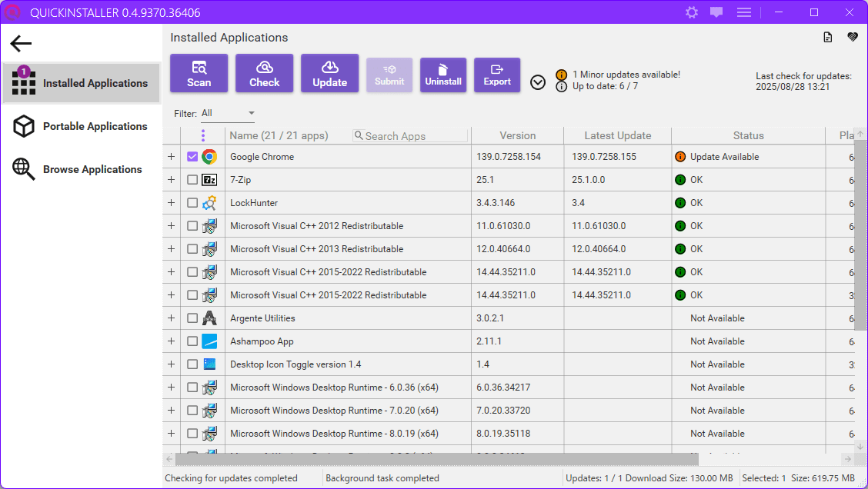Sort by Version column header
Image resolution: width=868 pixels, height=489 pixels.
(x=518, y=135)
